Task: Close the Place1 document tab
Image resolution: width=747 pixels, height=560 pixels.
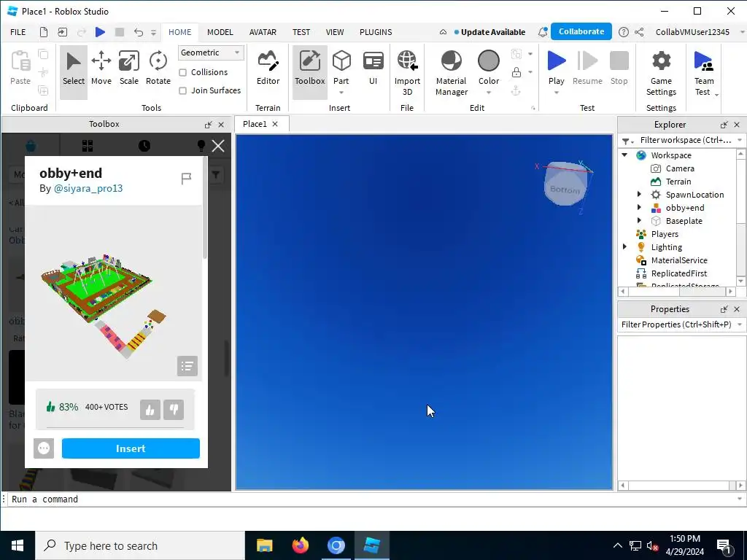Action: (275, 124)
